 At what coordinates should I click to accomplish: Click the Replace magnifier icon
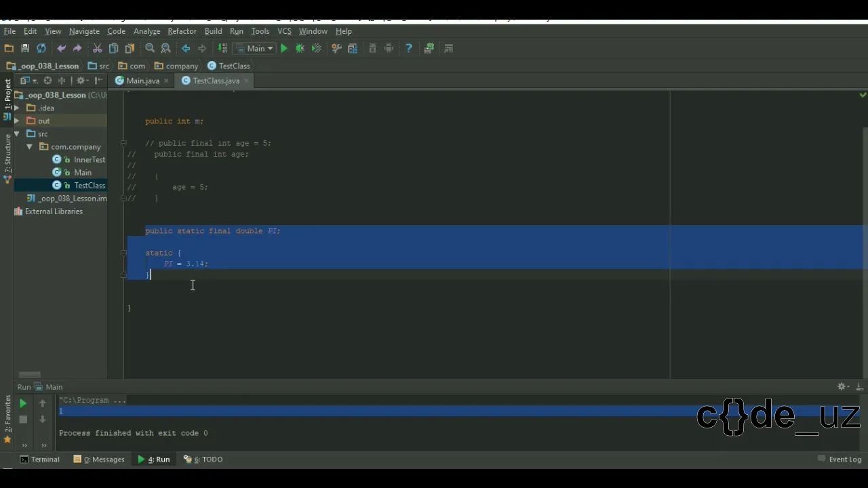point(165,48)
